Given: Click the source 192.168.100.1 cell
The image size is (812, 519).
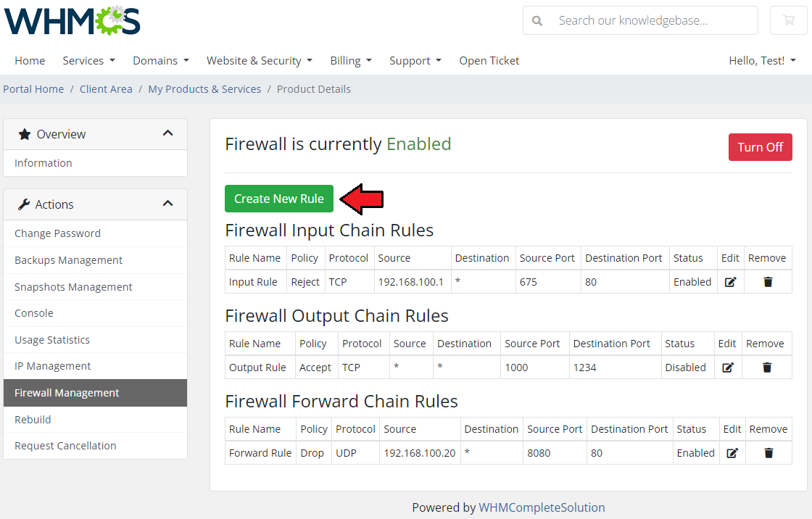Looking at the screenshot, I should pos(413,282).
